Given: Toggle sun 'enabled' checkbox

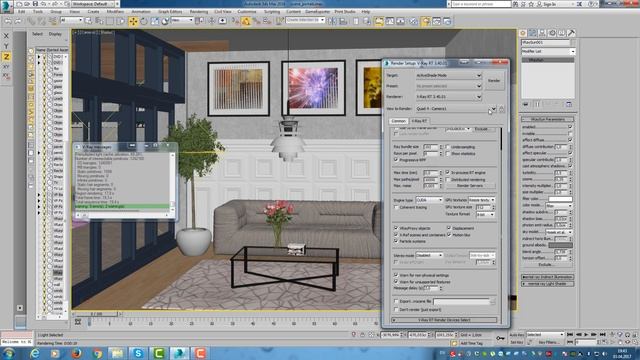Looking at the screenshot, I should 570,127.
